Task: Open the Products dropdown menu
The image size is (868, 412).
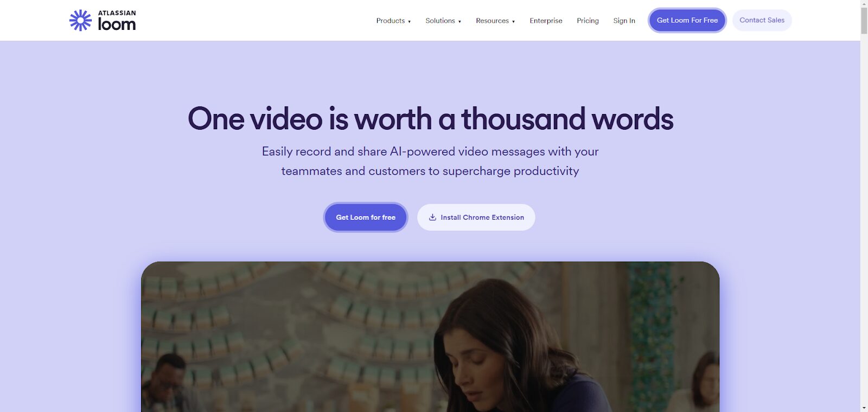Action: click(x=393, y=21)
